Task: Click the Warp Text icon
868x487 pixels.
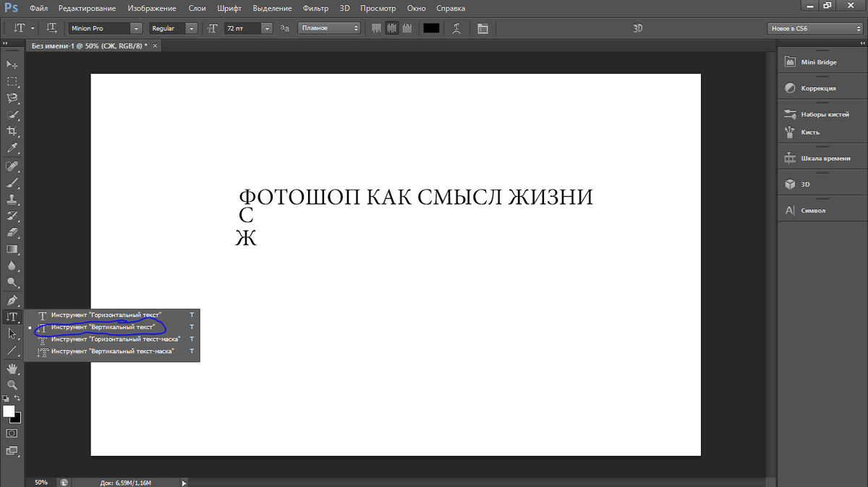Action: (x=456, y=28)
